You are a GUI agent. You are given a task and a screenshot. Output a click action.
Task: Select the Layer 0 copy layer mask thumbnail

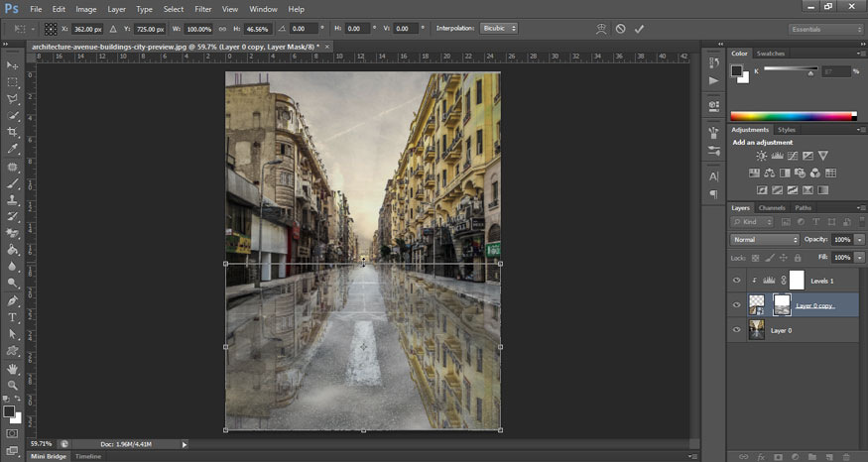point(782,305)
